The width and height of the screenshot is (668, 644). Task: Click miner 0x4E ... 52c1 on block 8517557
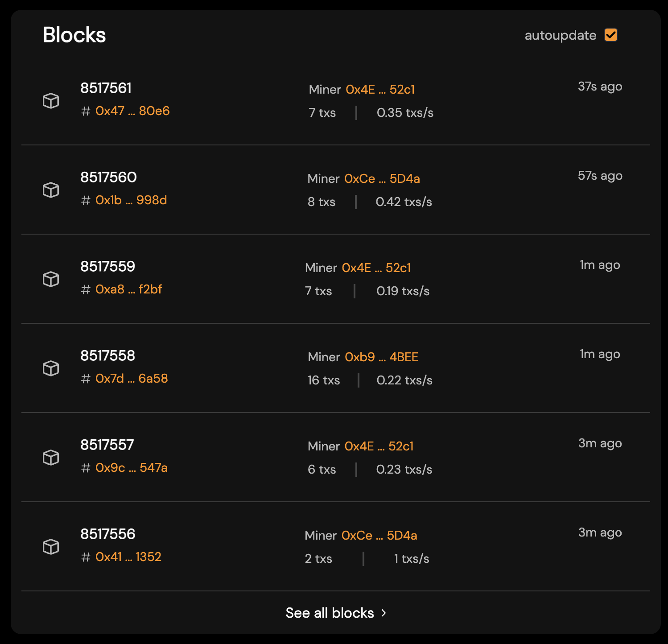click(379, 446)
